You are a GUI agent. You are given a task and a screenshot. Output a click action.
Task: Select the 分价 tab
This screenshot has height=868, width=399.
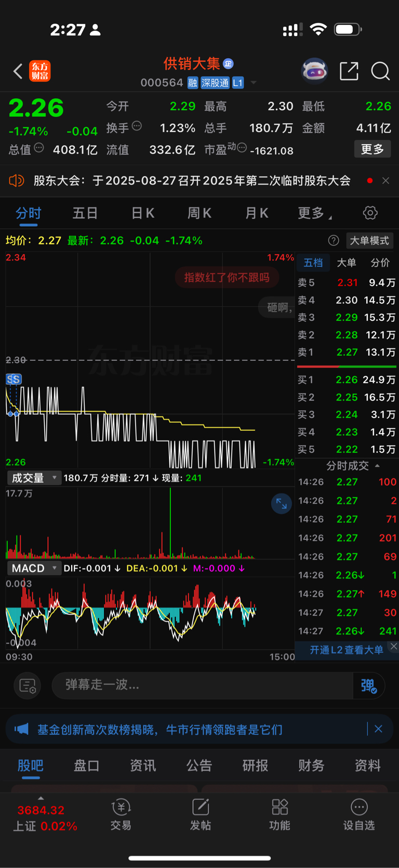(380, 263)
